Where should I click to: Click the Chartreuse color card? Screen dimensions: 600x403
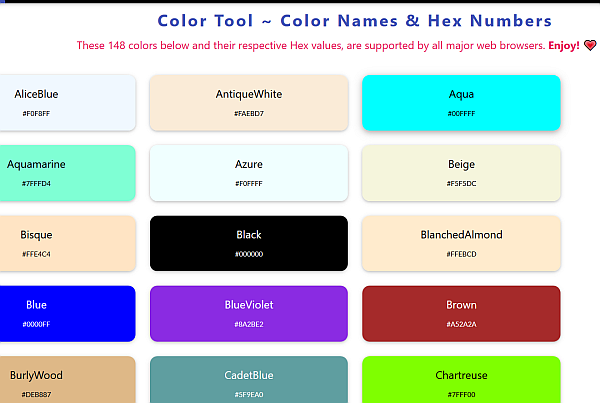pyautogui.click(x=461, y=380)
